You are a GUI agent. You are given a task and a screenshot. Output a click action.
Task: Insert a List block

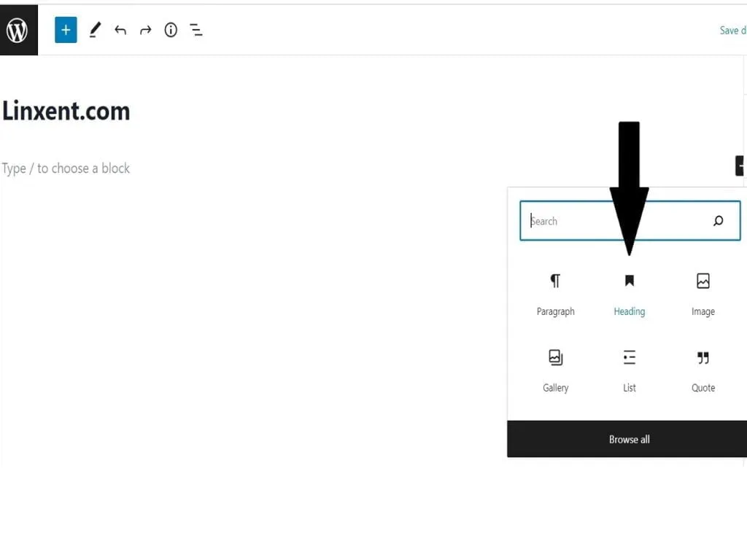[630, 370]
